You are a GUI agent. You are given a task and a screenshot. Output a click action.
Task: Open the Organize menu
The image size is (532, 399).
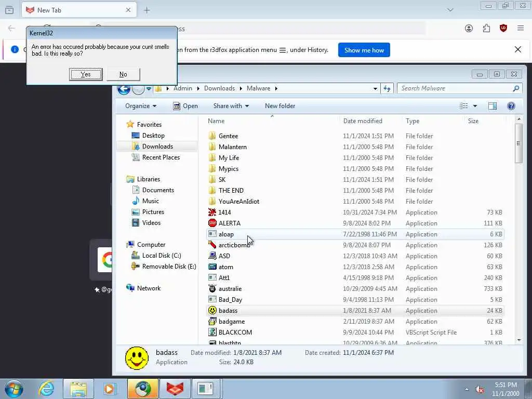pyautogui.click(x=140, y=106)
